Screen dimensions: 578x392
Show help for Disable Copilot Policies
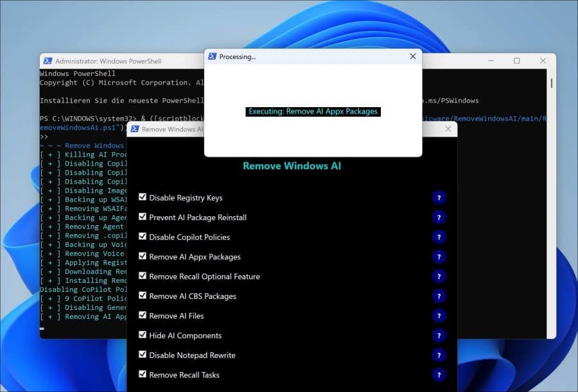[x=439, y=237]
